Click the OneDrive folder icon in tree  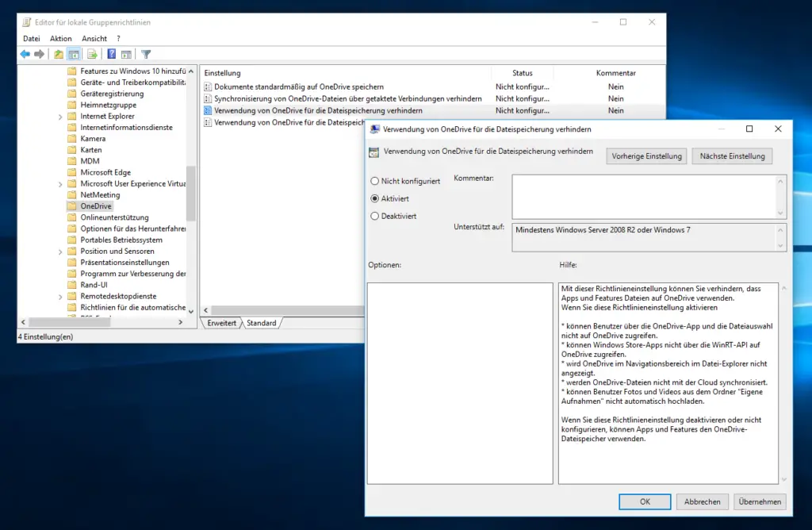[x=72, y=205]
